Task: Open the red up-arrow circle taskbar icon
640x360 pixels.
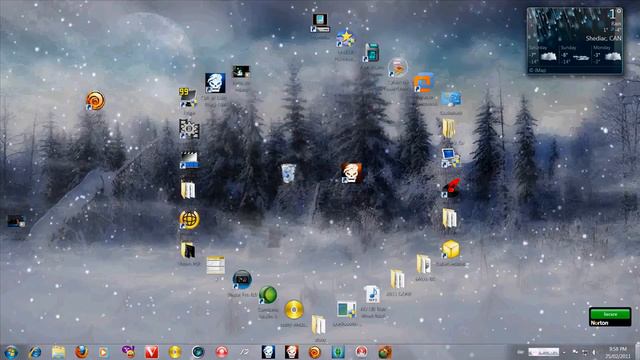Action: pos(222,352)
